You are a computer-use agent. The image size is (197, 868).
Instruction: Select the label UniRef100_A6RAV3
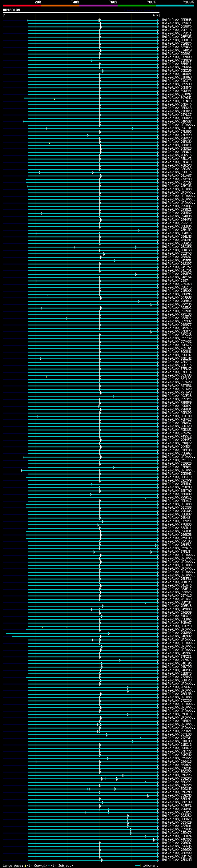click(x=177, y=118)
